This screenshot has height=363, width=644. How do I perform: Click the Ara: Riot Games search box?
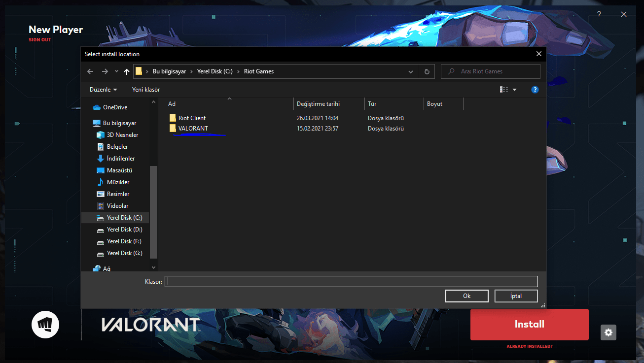point(491,71)
